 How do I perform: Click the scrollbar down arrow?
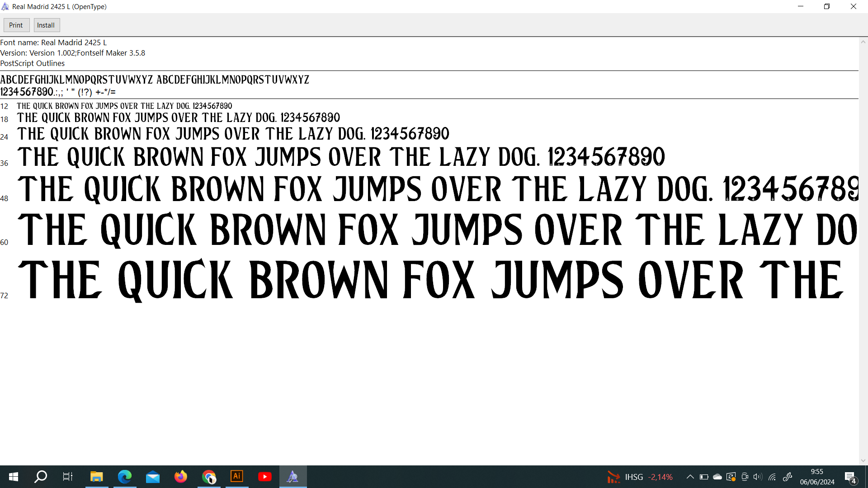point(863,460)
